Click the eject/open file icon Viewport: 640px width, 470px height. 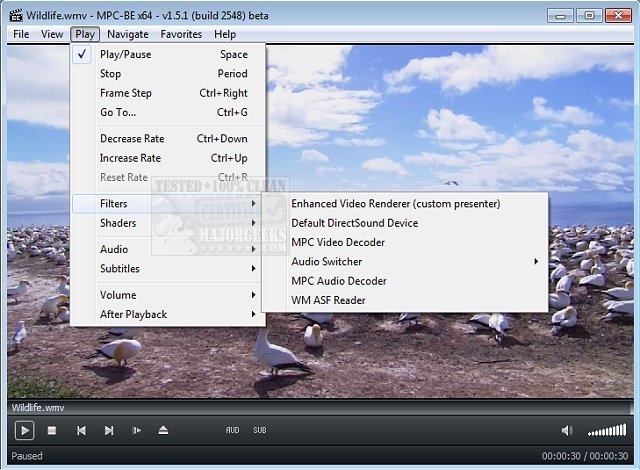(x=163, y=430)
